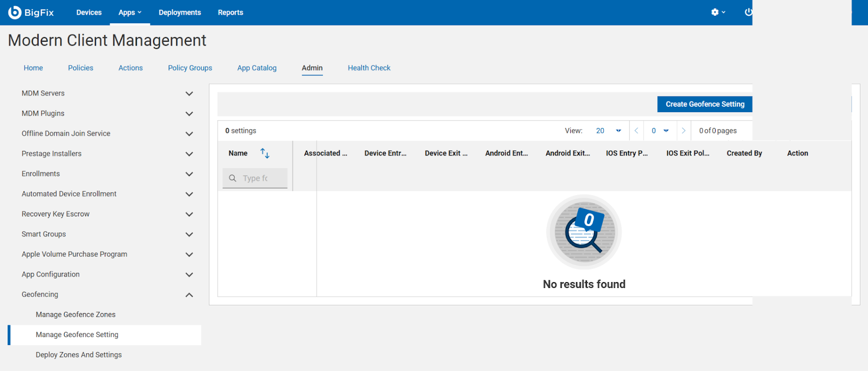
Task: Open the Apps menu dropdown
Action: point(130,12)
